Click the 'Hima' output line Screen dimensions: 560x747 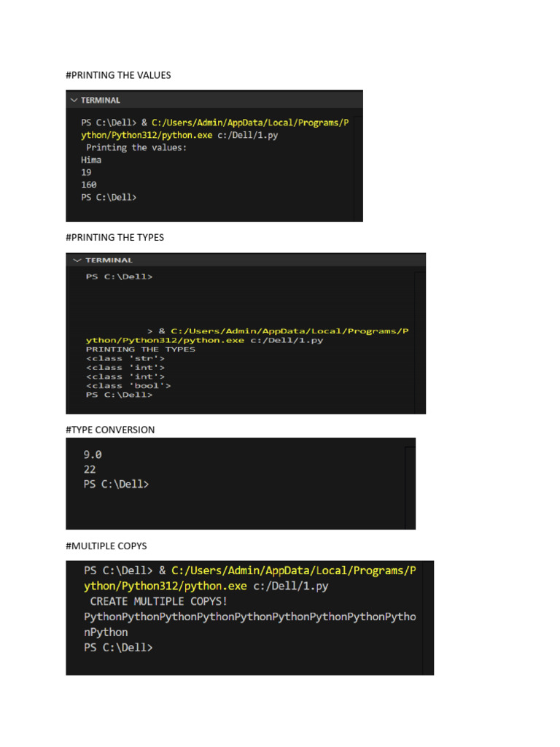[x=91, y=160]
